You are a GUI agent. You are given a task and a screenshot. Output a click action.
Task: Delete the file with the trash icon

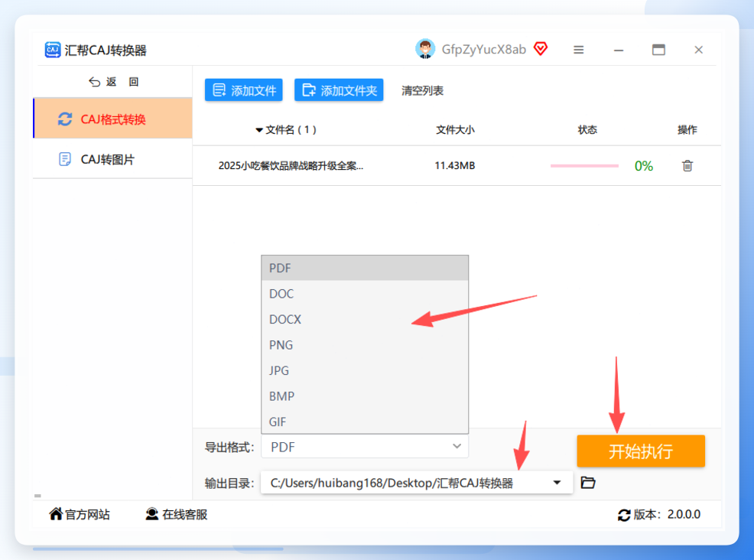(687, 165)
